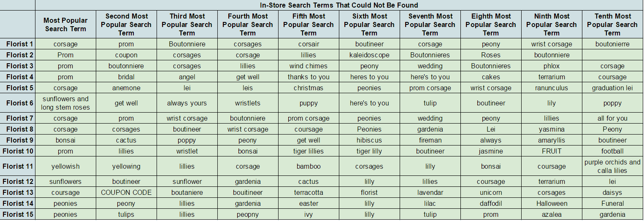
Task: Select the 'terracotta' cell
Action: pos(308,192)
